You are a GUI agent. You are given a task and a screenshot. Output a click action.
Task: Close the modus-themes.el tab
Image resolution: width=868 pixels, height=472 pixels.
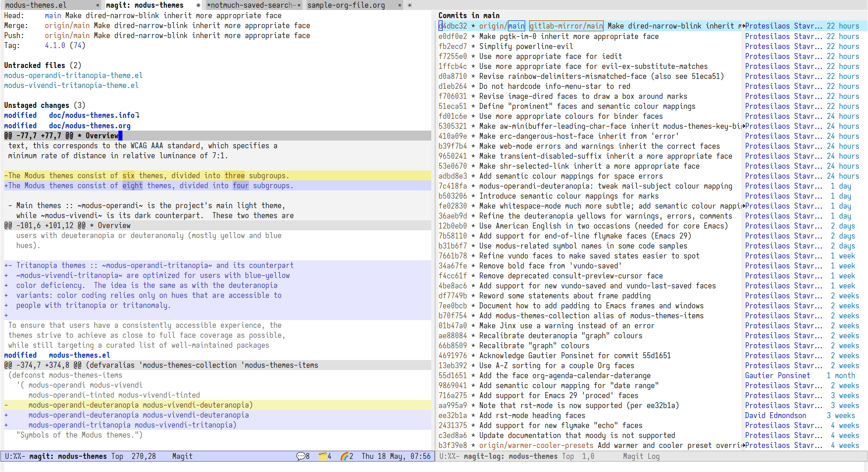(x=98, y=5)
